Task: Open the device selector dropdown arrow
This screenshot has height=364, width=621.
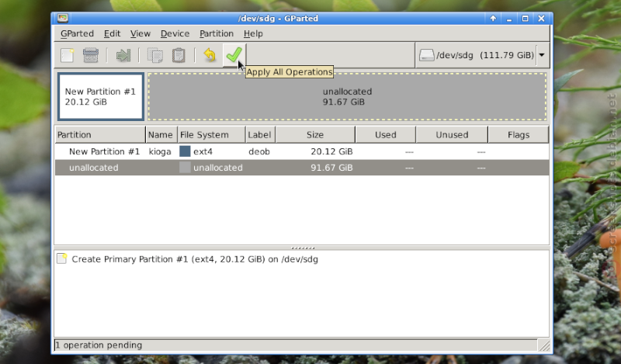Action: click(542, 55)
